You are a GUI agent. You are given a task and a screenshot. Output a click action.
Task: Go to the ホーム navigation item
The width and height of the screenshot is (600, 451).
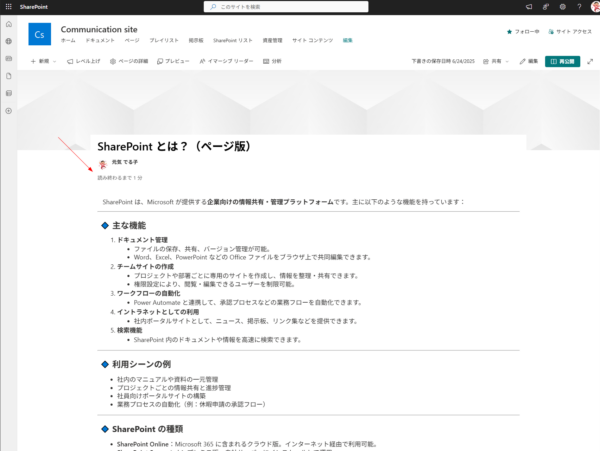coord(68,41)
